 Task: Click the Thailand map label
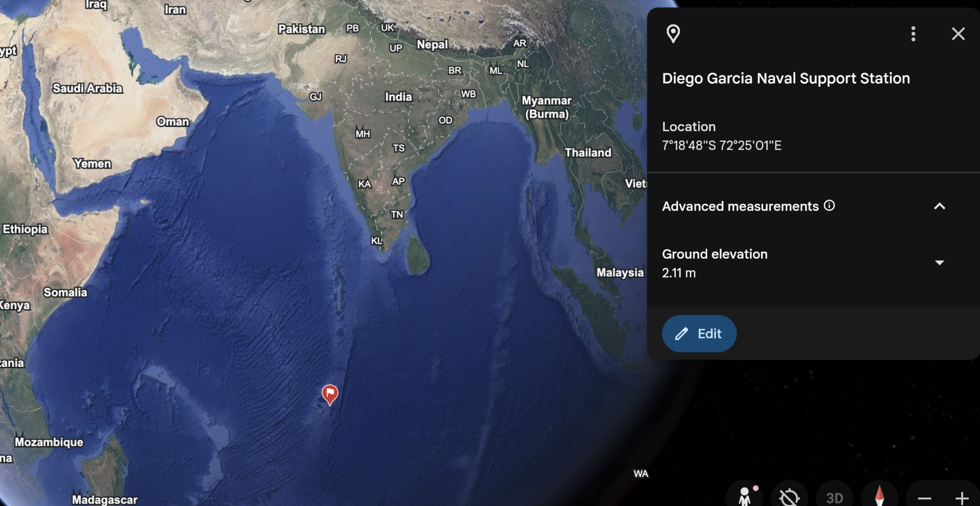(587, 153)
